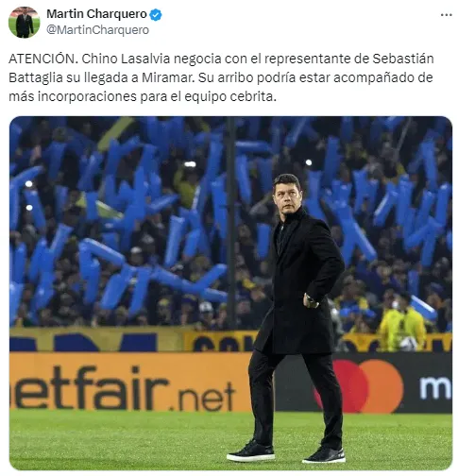Click the wristwatch on the man's hand

click(312, 301)
